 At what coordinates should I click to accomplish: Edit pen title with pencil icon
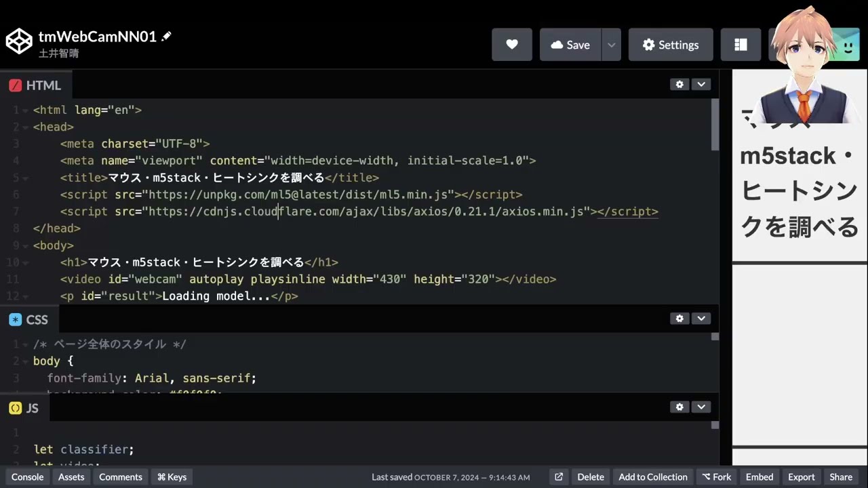point(167,36)
